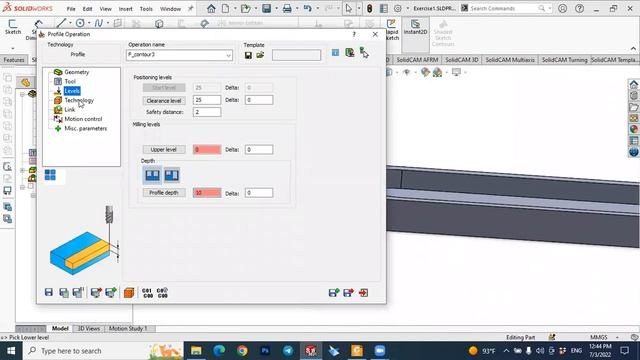Screen dimensions: 640x360
Task: Pin the SolidWorks menu bar
Action: 191,9
